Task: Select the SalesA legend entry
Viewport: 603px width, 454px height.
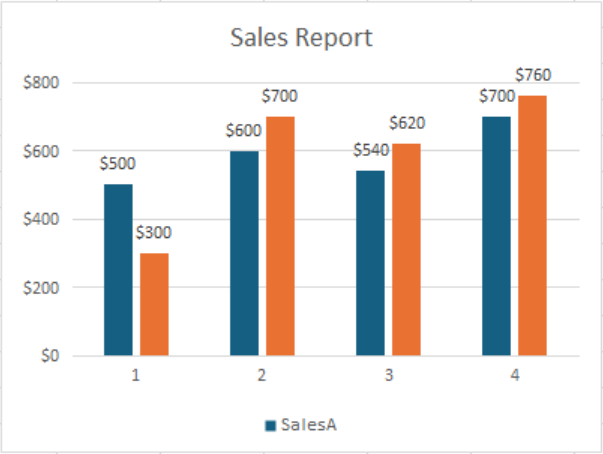Action: coord(308,425)
